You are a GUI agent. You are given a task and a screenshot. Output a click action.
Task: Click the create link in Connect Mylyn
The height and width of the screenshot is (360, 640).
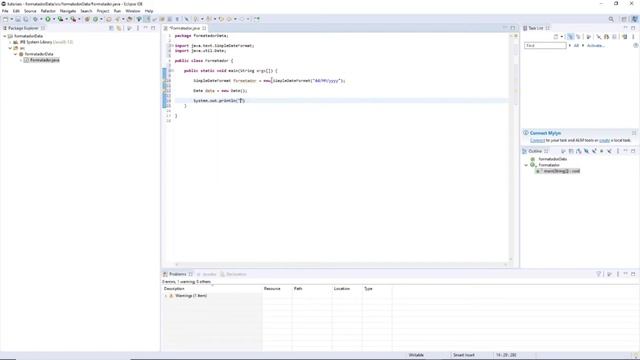[604, 140]
